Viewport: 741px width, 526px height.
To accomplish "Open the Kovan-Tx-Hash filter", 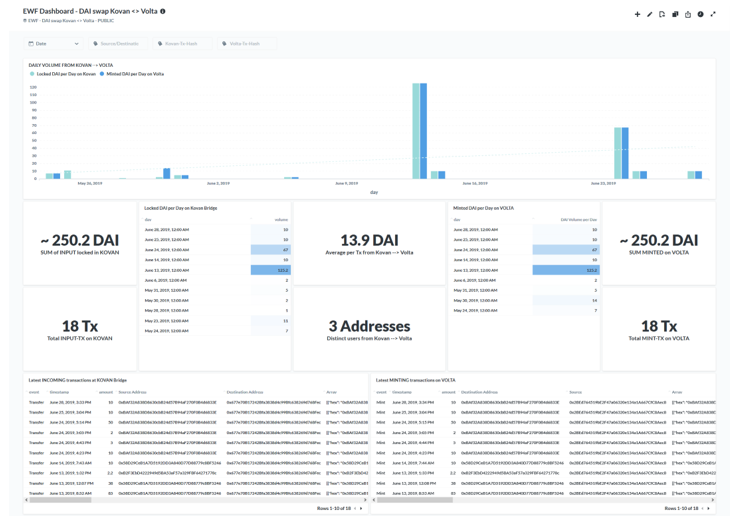I will click(x=180, y=44).
